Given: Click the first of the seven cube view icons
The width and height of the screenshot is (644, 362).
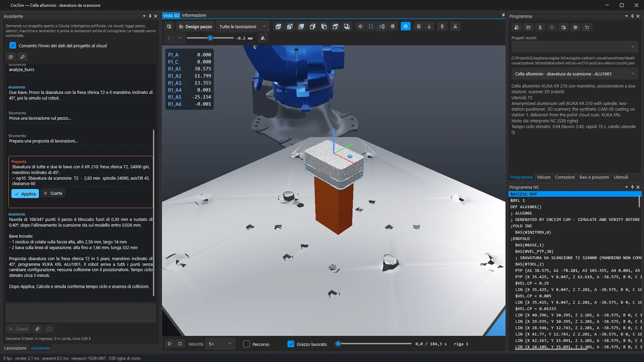Looking at the screenshot, I should [278, 27].
